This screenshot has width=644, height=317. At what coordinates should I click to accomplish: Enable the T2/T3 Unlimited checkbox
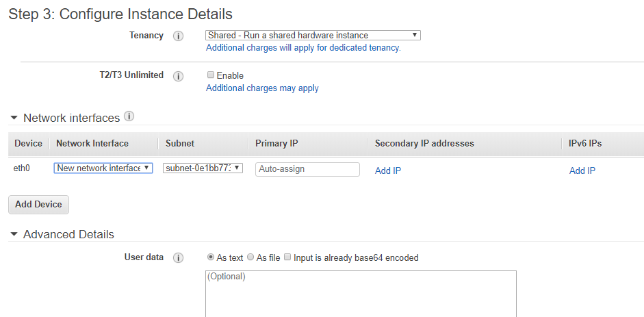click(x=211, y=75)
